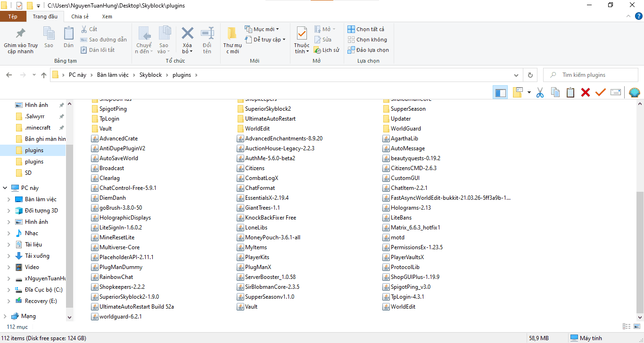This screenshot has height=343, width=644.
Task: Click Cắt in the ribbon clipboard group
Action: pyautogui.click(x=89, y=29)
